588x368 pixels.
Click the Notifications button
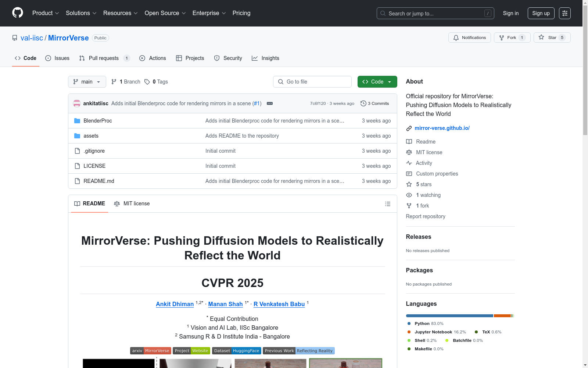point(470,38)
